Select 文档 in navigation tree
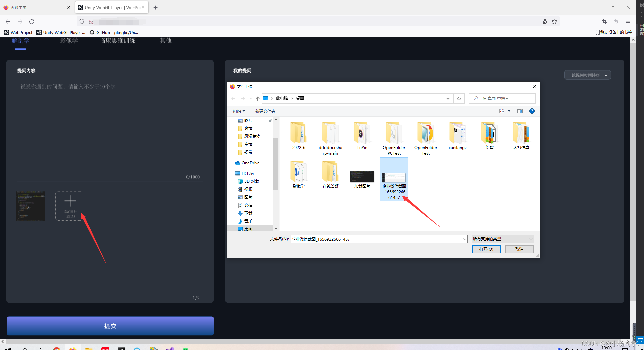 (248, 205)
